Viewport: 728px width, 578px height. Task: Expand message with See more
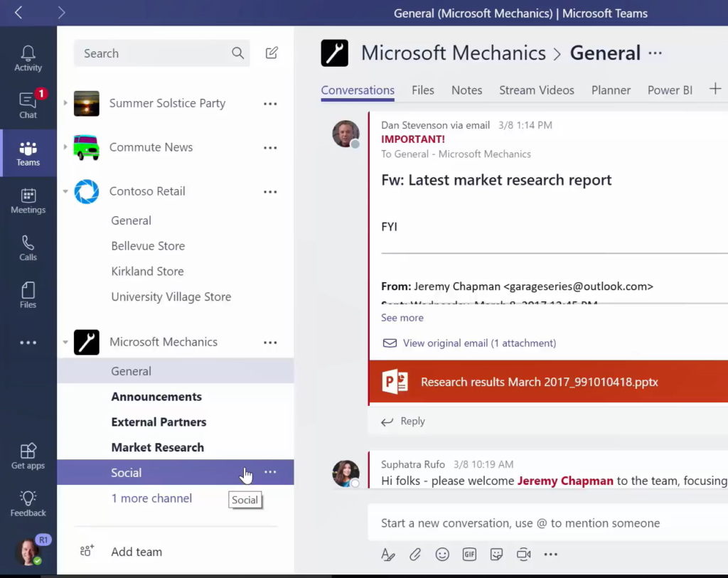402,318
